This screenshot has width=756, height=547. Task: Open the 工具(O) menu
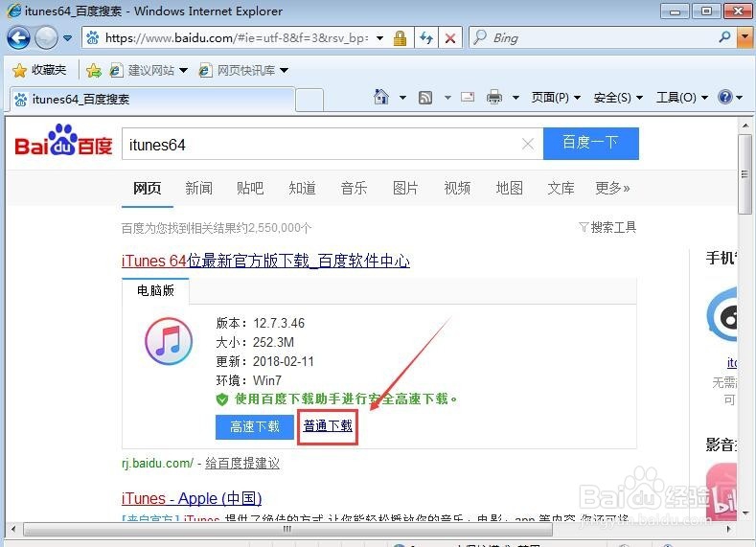[x=682, y=98]
